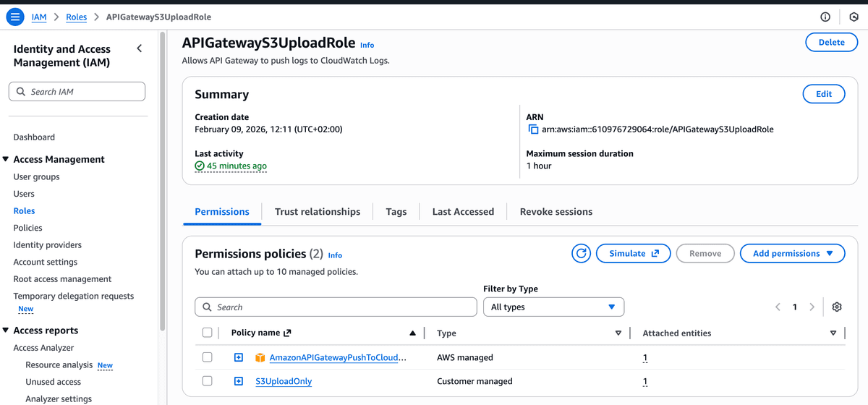This screenshot has height=405, width=868.
Task: Open the hamburger navigation menu icon
Action: [x=14, y=17]
